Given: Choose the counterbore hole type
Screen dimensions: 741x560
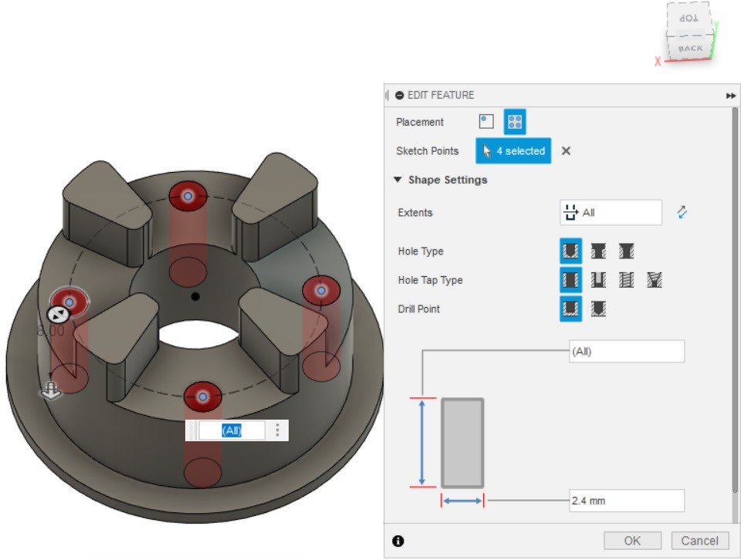Looking at the screenshot, I should [598, 251].
